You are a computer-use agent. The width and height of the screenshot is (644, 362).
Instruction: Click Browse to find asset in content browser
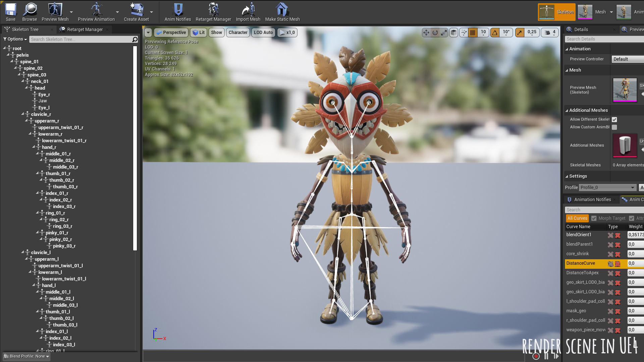pos(30,12)
